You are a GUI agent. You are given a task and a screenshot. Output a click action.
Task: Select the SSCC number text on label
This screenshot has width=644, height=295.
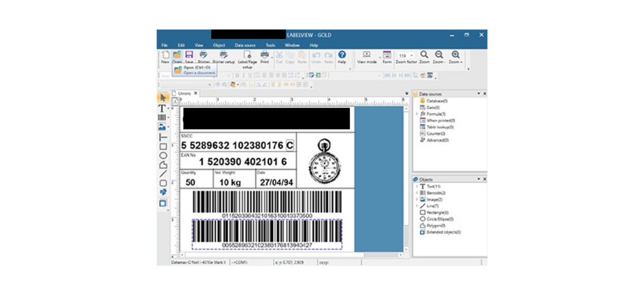point(232,145)
